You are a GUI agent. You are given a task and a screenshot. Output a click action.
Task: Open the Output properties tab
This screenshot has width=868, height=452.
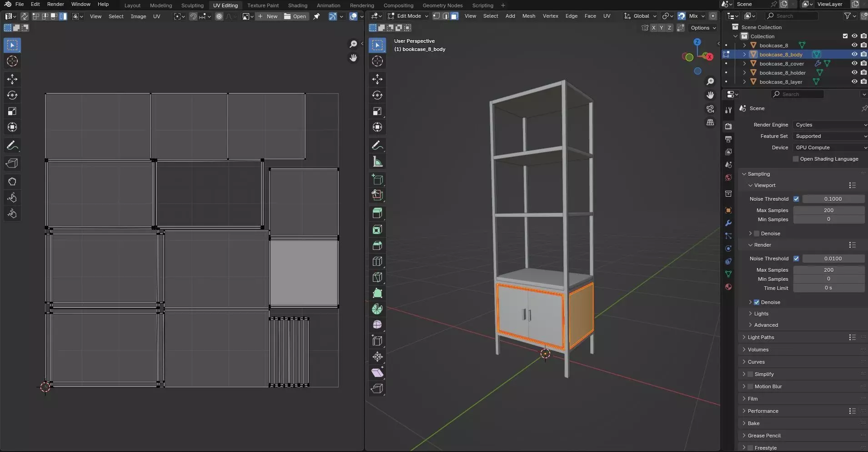728,139
